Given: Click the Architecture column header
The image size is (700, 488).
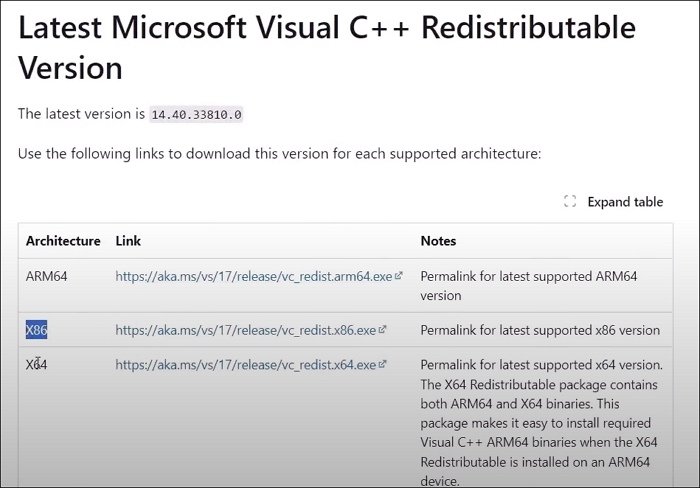Looking at the screenshot, I should point(63,241).
